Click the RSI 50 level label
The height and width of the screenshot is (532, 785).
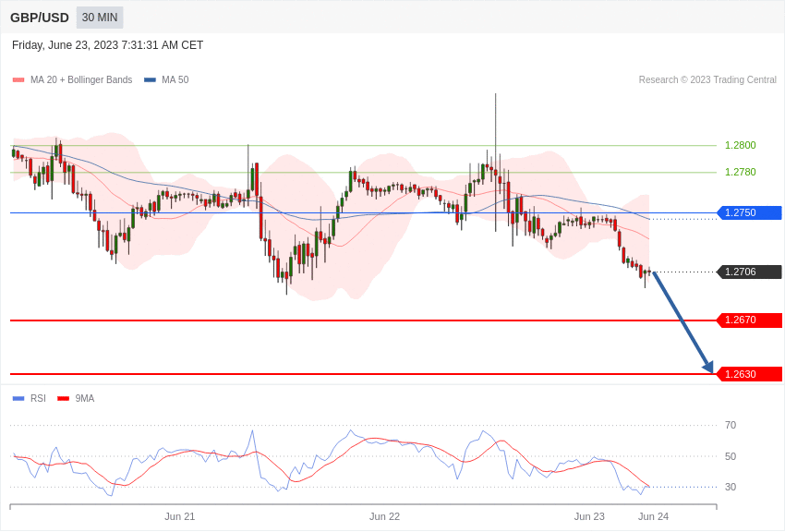click(731, 456)
